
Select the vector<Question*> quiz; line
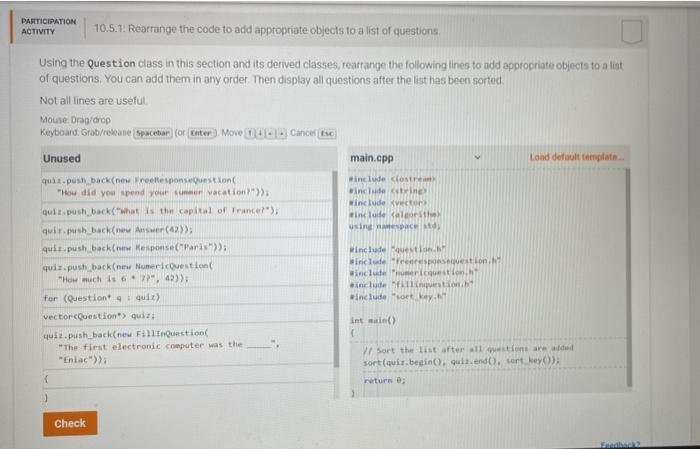tap(188, 316)
